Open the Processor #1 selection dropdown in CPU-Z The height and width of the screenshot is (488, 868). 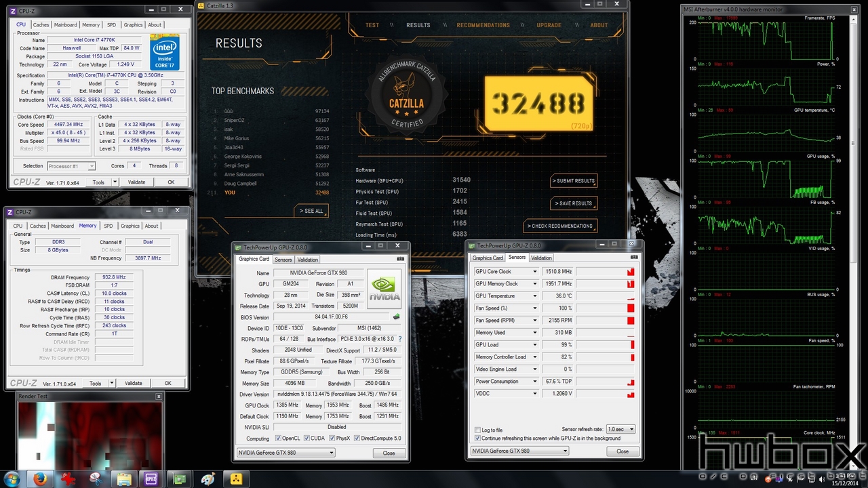tap(71, 166)
